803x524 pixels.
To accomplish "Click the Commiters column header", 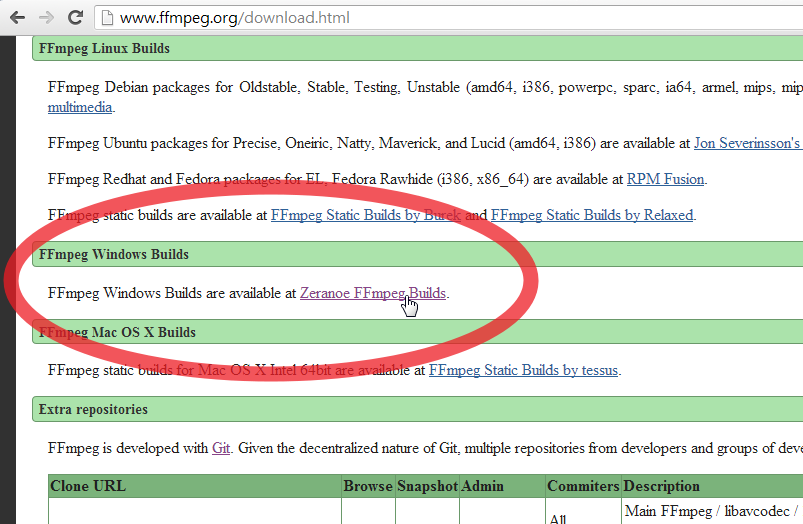I will [583, 486].
